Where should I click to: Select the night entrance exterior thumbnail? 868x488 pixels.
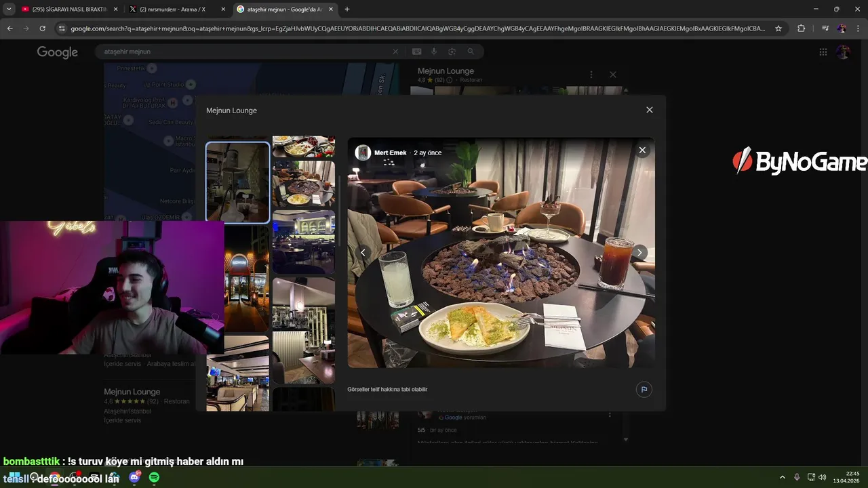[x=247, y=279]
